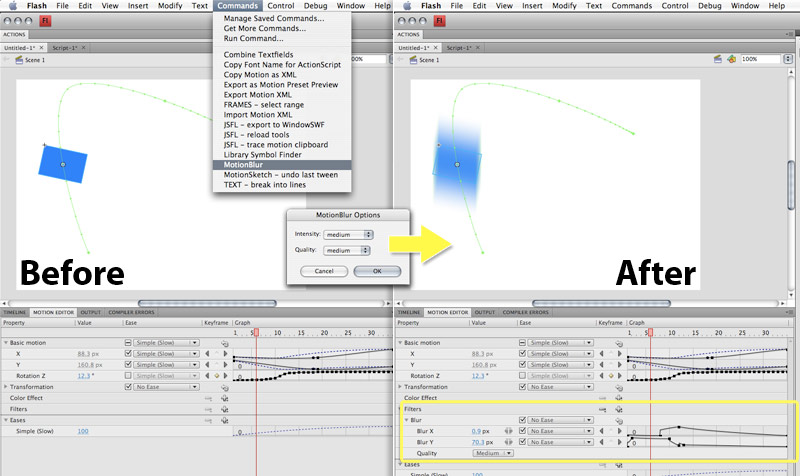This screenshot has height=476, width=800.
Task: Toggle Blur Y ease checkbox
Action: (522, 442)
